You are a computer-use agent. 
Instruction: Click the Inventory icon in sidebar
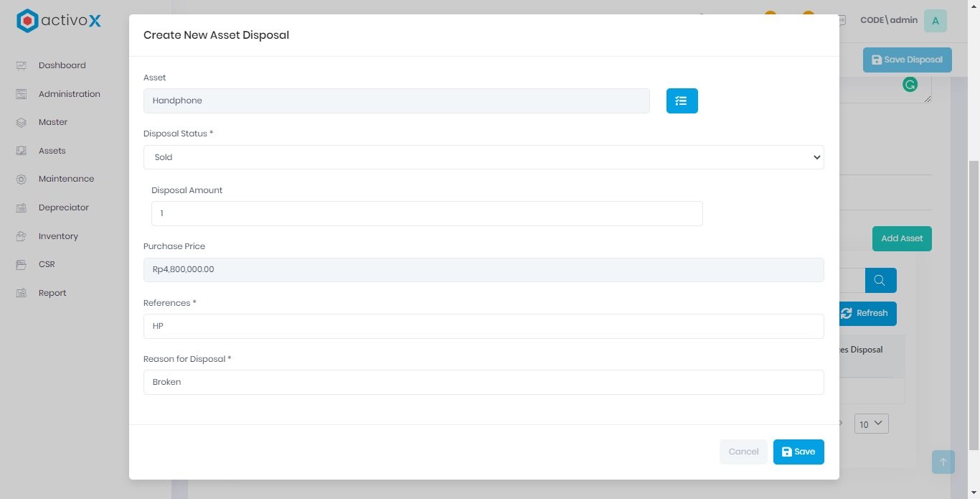point(22,236)
